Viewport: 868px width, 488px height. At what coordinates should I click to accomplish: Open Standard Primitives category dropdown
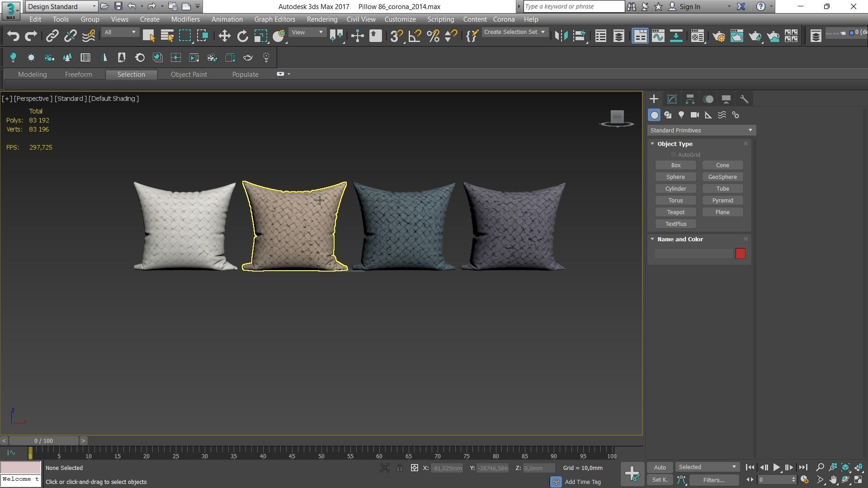pos(701,131)
